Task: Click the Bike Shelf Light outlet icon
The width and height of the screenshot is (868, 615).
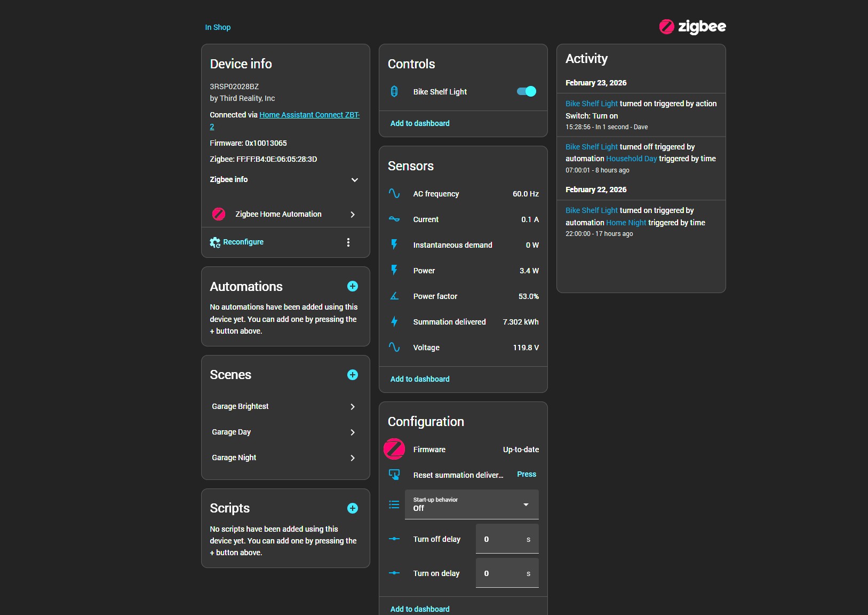Action: (x=394, y=91)
